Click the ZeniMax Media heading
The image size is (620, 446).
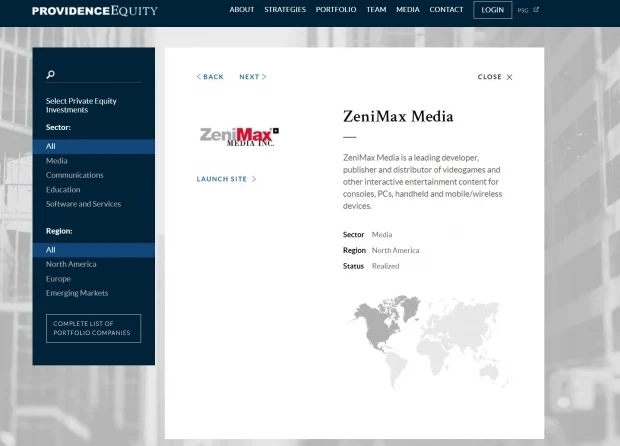tap(398, 117)
